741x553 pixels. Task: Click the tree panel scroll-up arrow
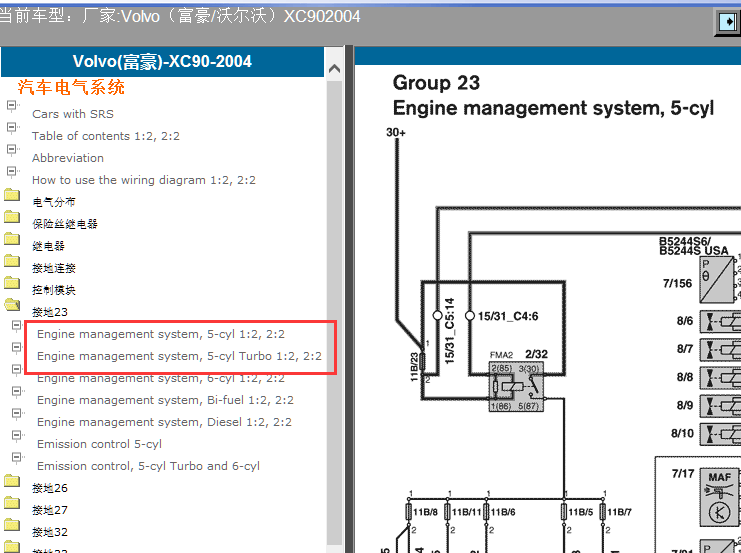point(334,69)
